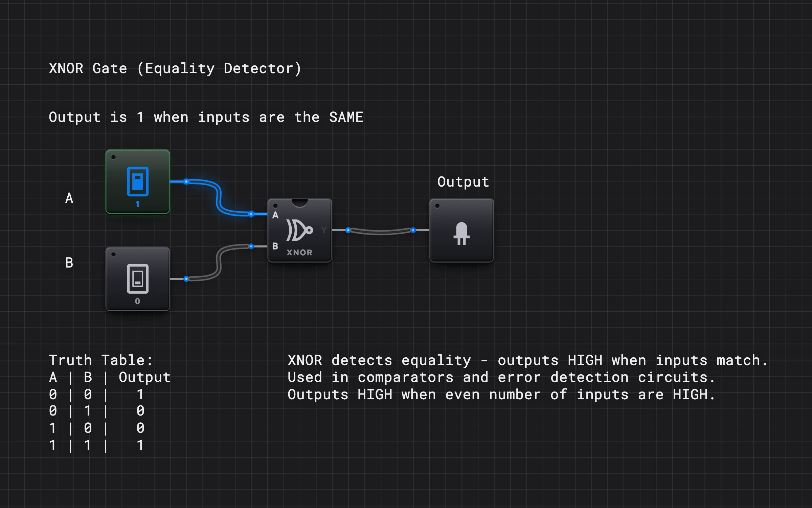Click the wire node at XNOR input A
The image size is (812, 508).
[251, 214]
